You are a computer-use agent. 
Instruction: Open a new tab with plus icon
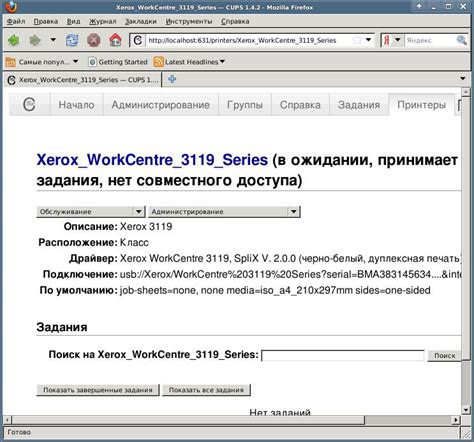172,79
